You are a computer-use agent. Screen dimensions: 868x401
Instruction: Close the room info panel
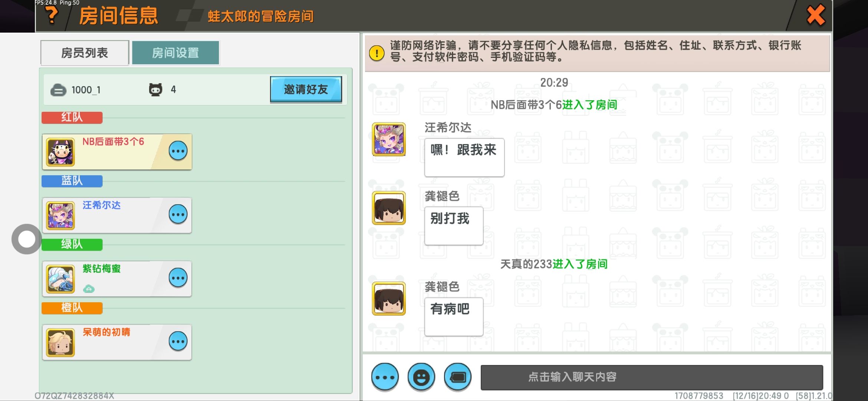click(816, 15)
